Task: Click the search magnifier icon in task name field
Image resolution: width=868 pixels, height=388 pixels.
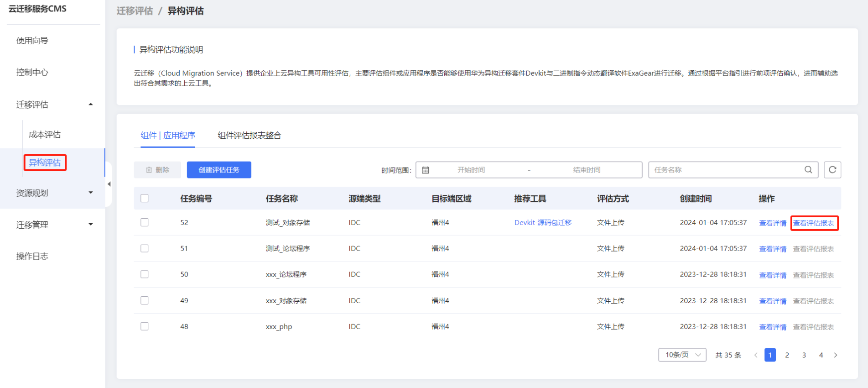Action: tap(808, 170)
